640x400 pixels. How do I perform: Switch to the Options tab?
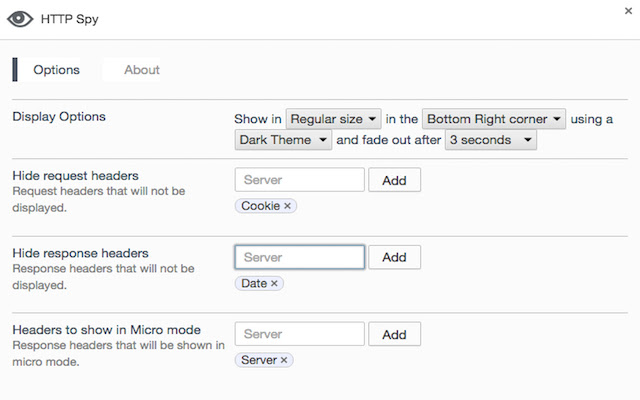pyautogui.click(x=56, y=70)
